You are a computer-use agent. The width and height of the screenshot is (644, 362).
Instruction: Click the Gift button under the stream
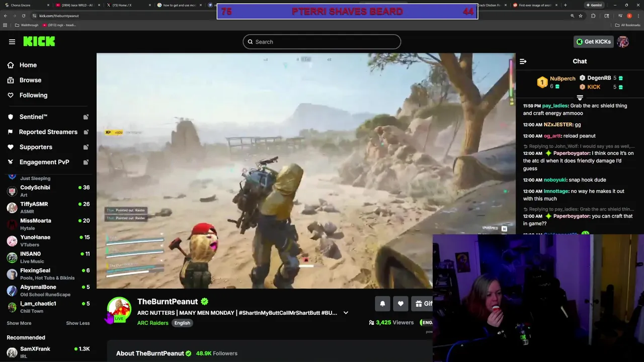point(422,304)
